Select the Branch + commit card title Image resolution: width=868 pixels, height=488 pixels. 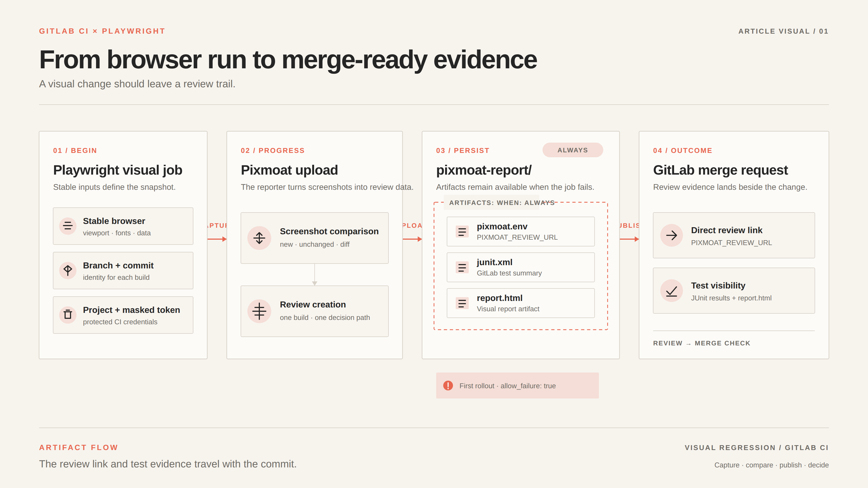coord(118,265)
